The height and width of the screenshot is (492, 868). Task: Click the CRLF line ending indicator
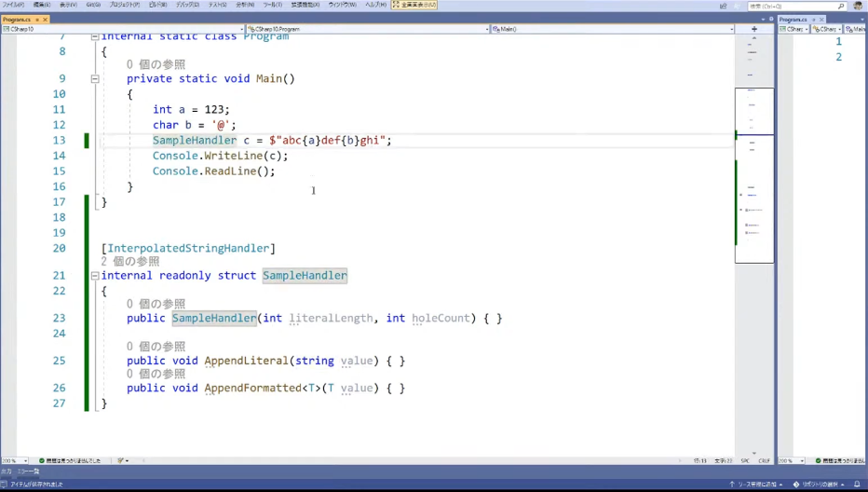765,460
